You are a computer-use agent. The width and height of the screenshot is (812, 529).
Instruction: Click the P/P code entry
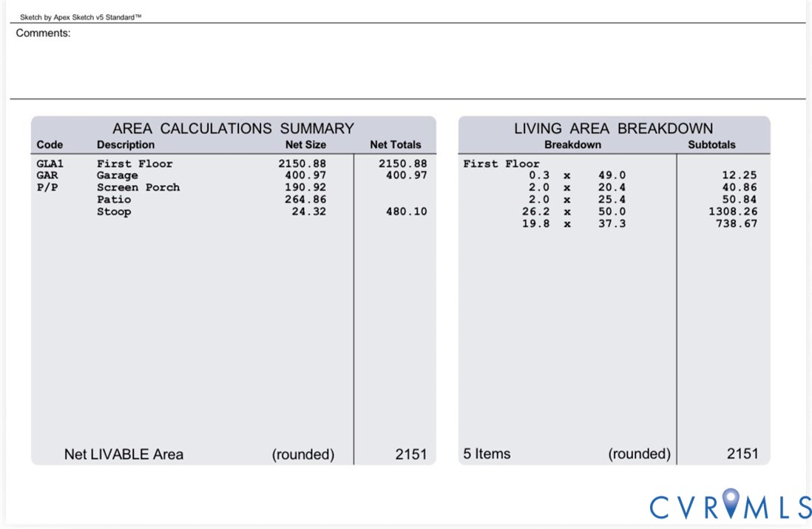click(47, 188)
